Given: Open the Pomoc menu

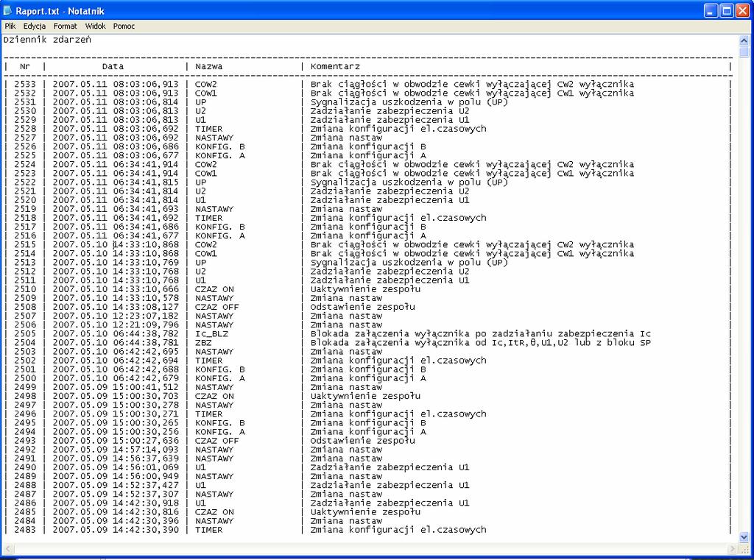Looking at the screenshot, I should (124, 26).
